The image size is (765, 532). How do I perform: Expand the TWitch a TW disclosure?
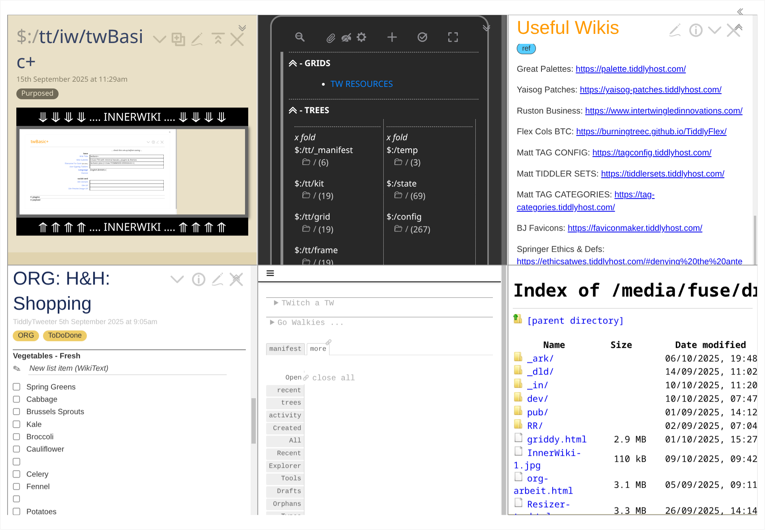(276, 303)
